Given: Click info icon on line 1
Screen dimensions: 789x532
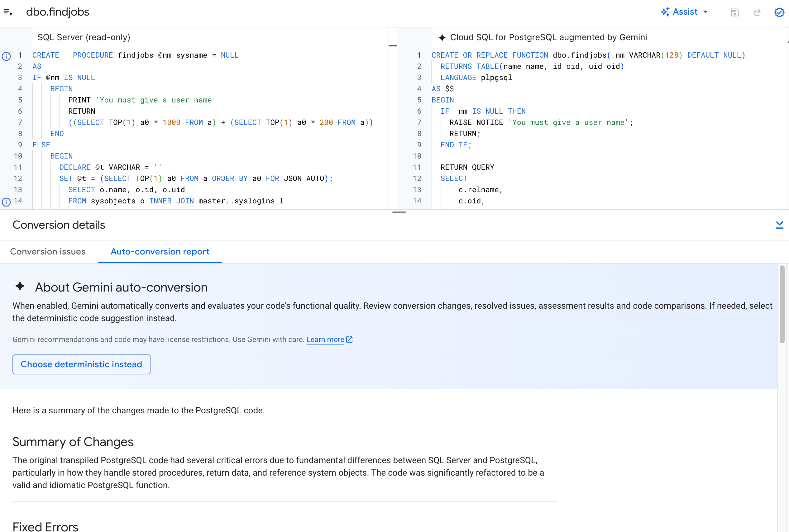Looking at the screenshot, I should [6, 56].
